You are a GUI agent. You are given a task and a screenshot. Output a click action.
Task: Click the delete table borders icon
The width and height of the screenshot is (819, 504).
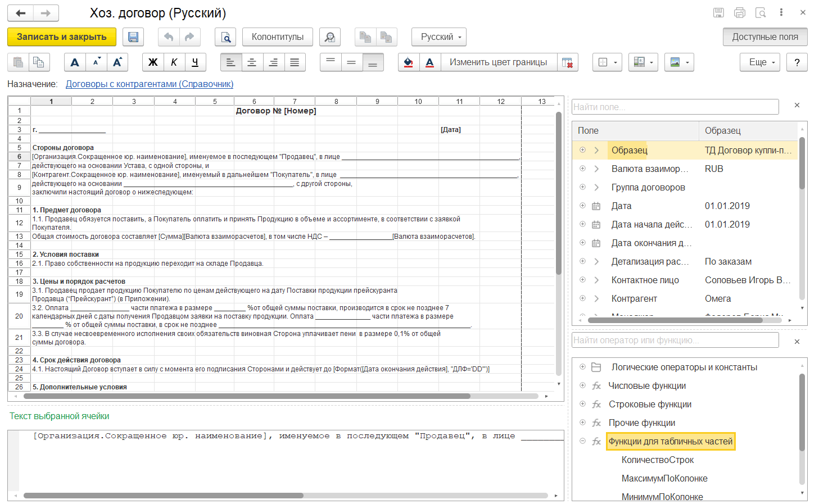click(567, 62)
